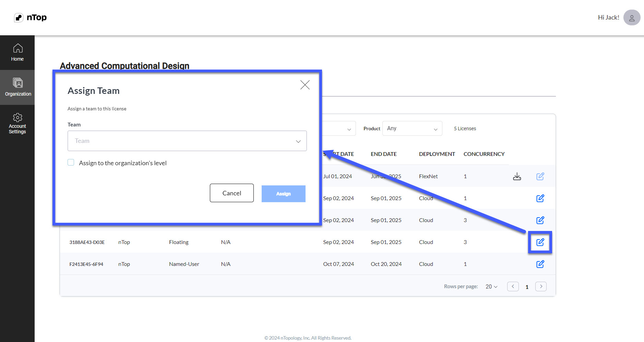Download the FlexNet license file
Screen dimensions: 644x342
pyautogui.click(x=517, y=176)
